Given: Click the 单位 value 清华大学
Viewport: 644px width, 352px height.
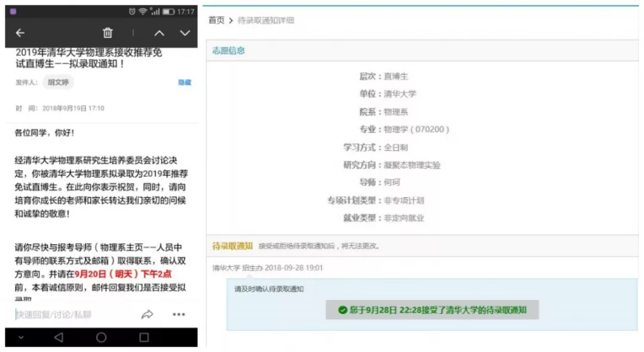Looking at the screenshot, I should point(400,94).
